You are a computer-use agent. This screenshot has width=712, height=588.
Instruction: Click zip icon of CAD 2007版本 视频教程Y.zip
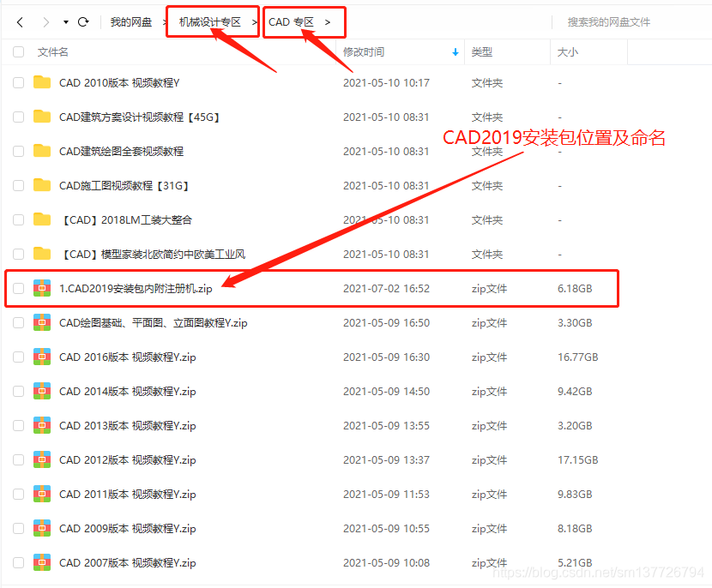(42, 562)
